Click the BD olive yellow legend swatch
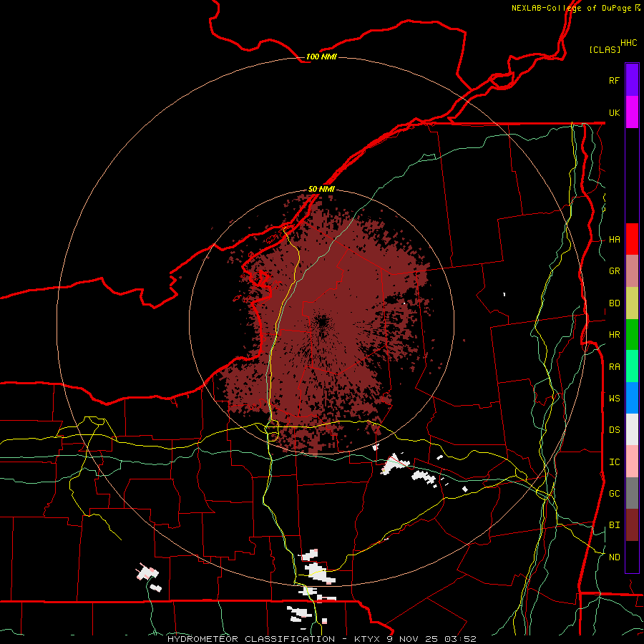This screenshot has width=644, height=644. 632,303
